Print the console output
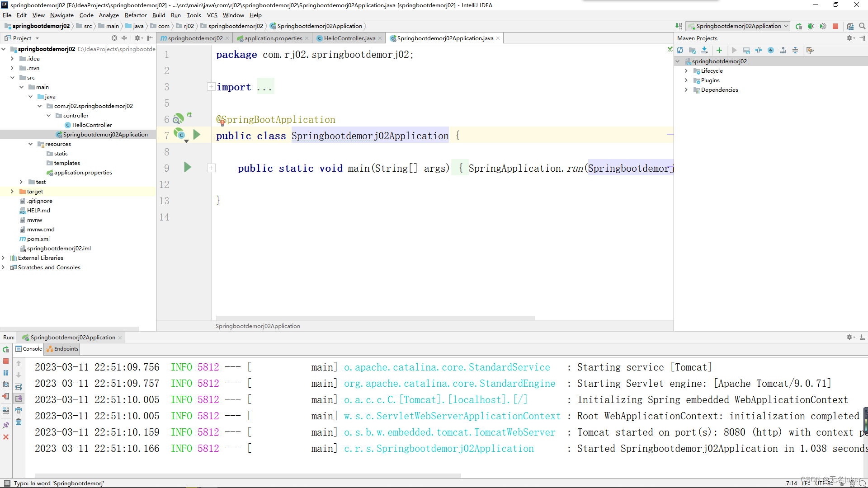Image resolution: width=868 pixels, height=488 pixels. coord(19,410)
